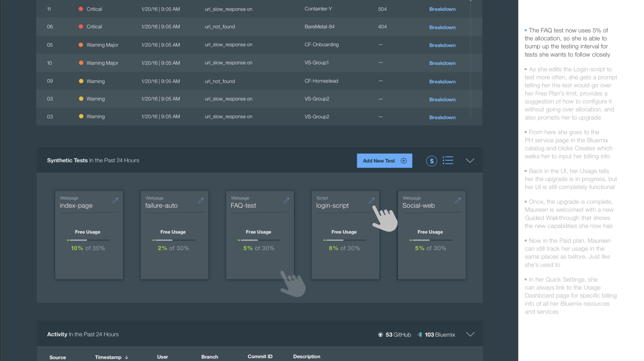Click the Commit ID column header
This screenshot has height=361, width=644.
pos(260,356)
